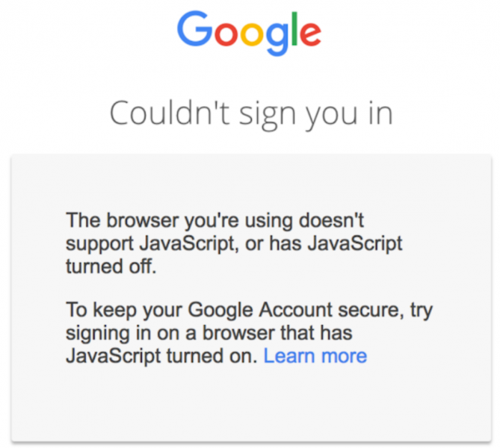Click the Google logo
Image resolution: width=500 pixels, height=448 pixels.
(x=249, y=33)
